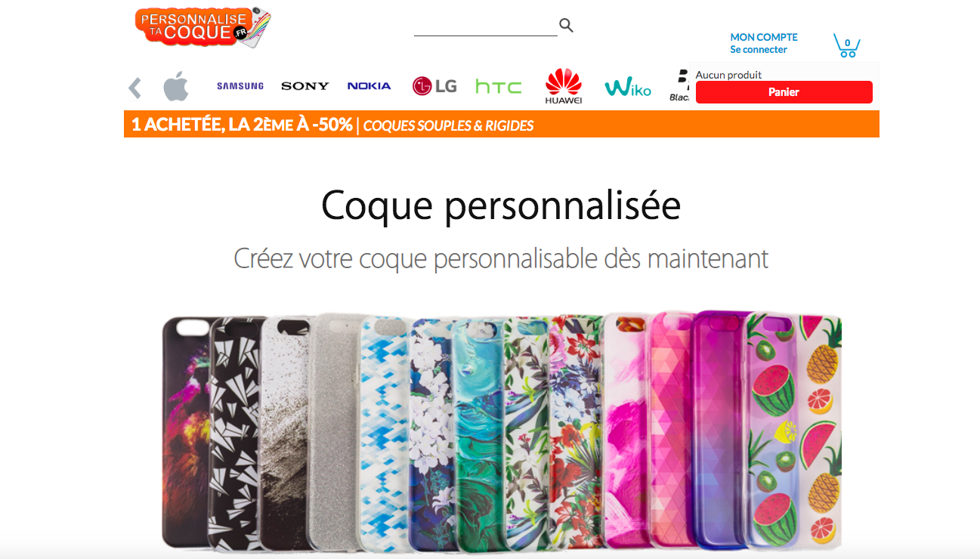Screen dimensions: 980x559
Task: Click the left arrow of brand carousel
Action: click(x=135, y=88)
